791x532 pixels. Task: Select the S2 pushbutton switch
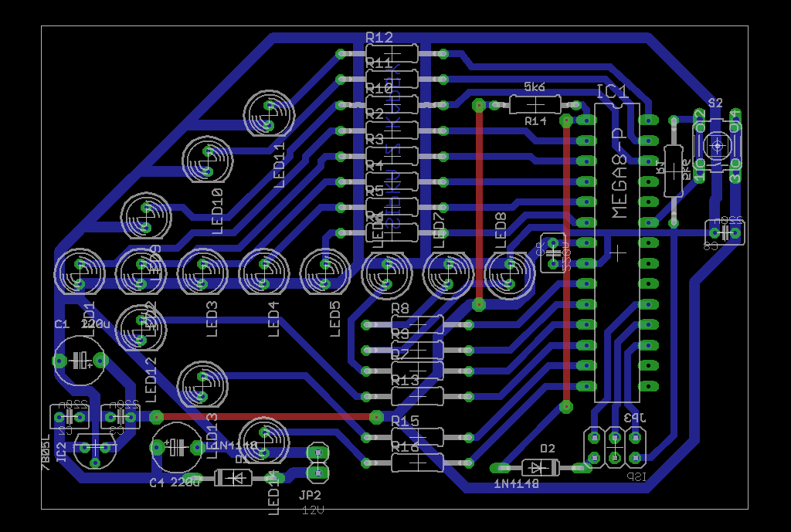[x=716, y=145]
